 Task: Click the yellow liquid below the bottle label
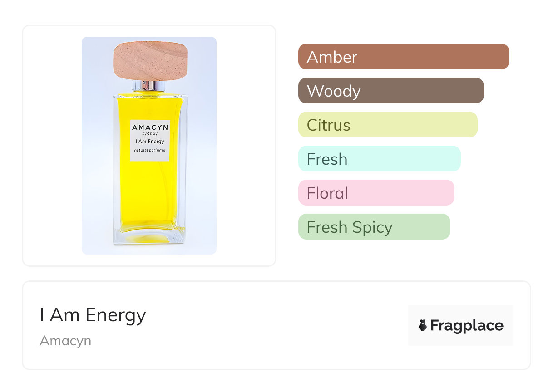point(150,195)
